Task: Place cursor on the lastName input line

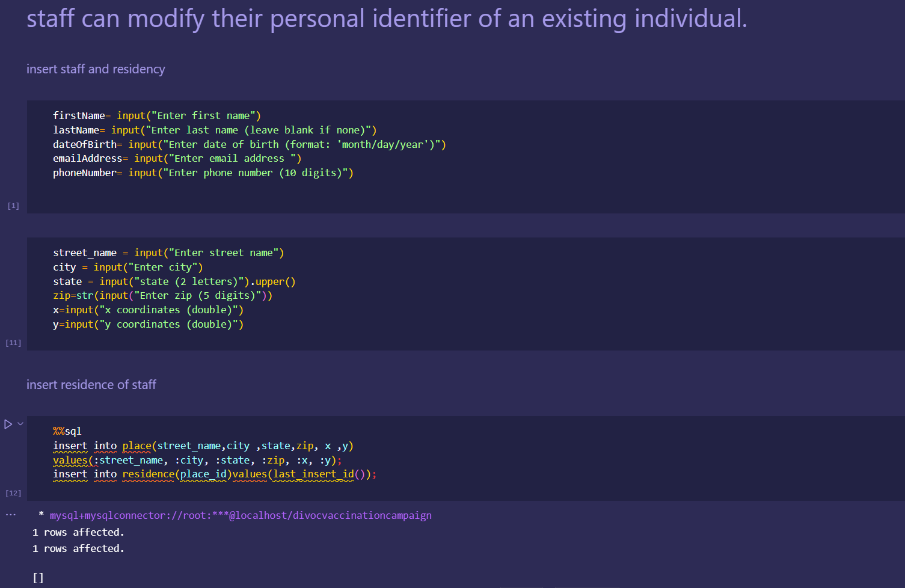Action: coord(215,130)
